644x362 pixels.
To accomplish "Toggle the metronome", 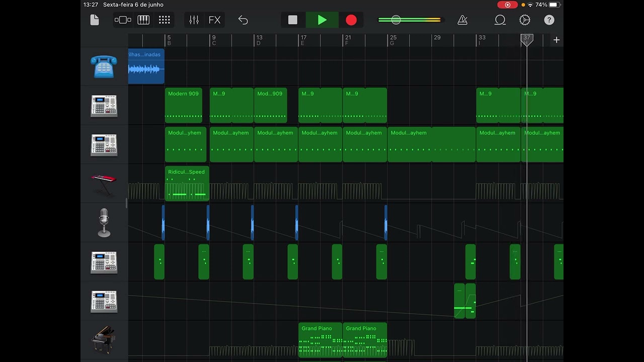I will (462, 20).
